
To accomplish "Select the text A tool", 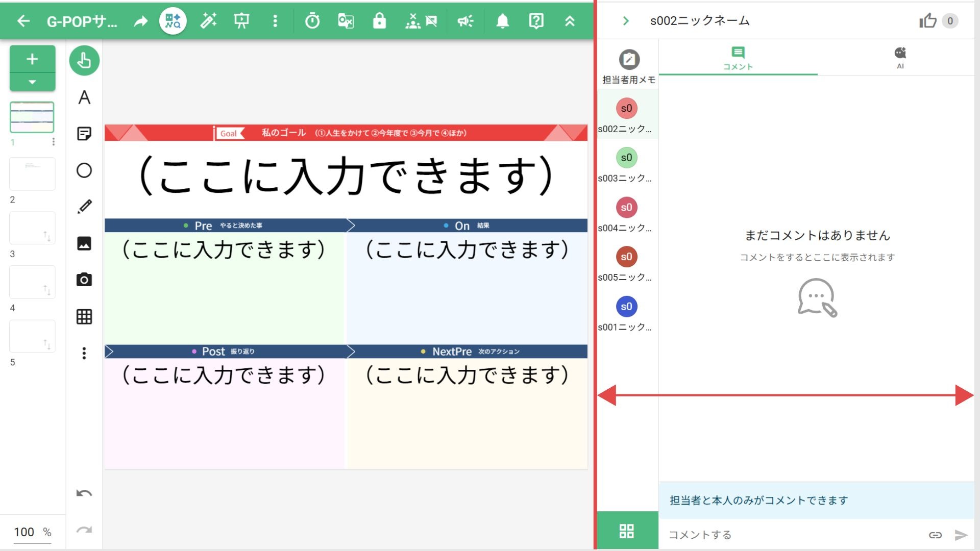I will coord(84,97).
